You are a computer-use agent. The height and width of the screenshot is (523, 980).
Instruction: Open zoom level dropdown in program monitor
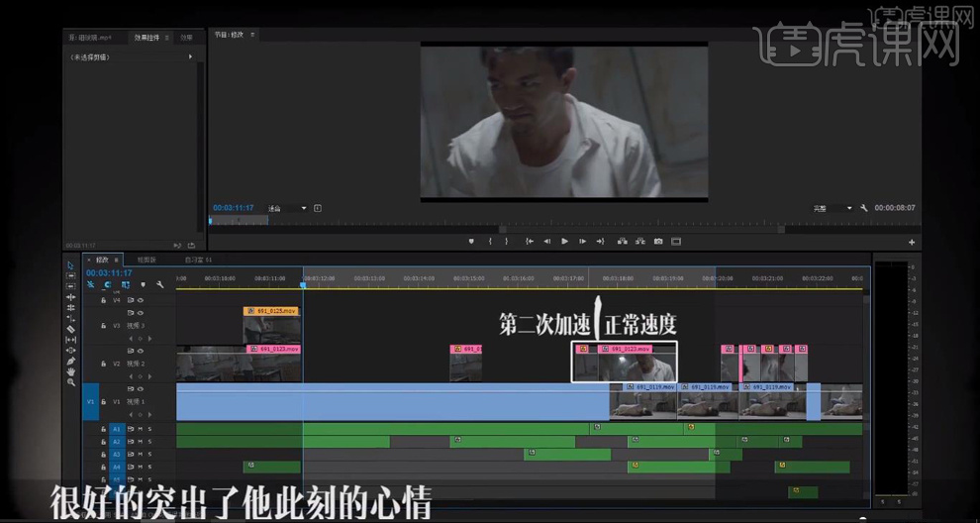tap(287, 208)
